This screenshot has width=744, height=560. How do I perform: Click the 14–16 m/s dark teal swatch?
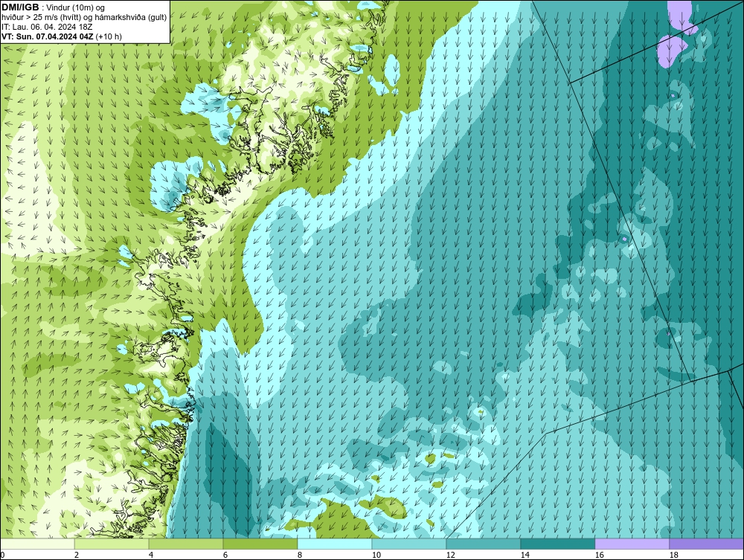pos(557,544)
